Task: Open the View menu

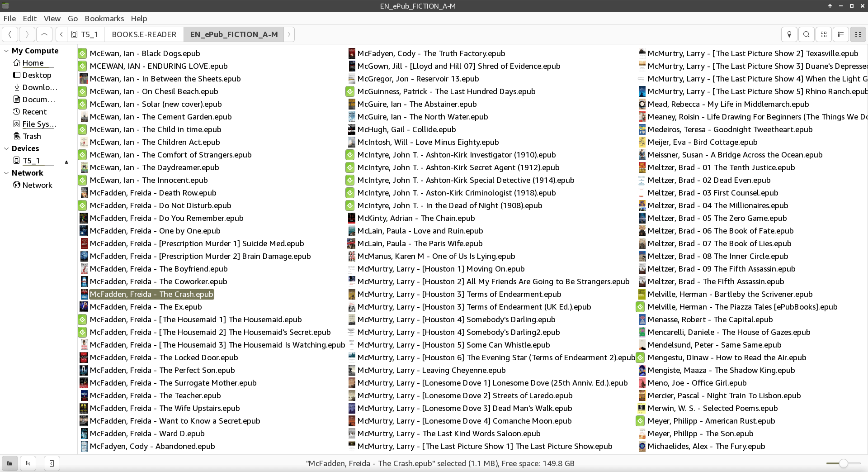Action: click(x=52, y=19)
